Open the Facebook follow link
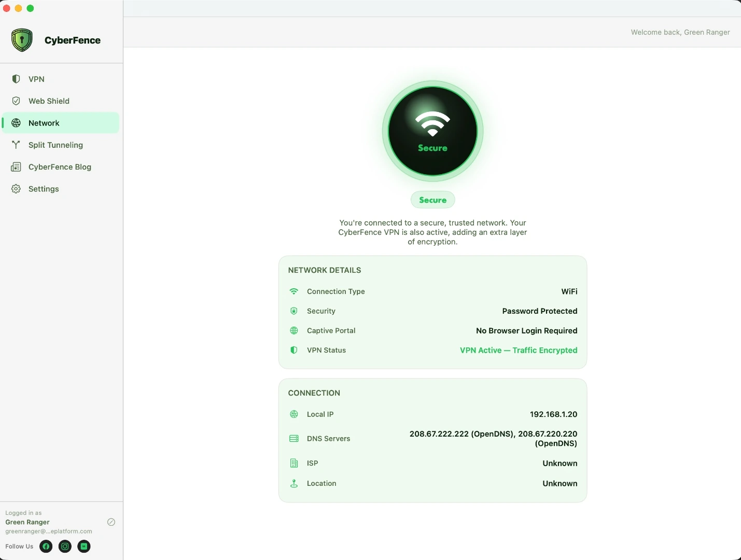Image resolution: width=741 pixels, height=560 pixels. [x=46, y=546]
